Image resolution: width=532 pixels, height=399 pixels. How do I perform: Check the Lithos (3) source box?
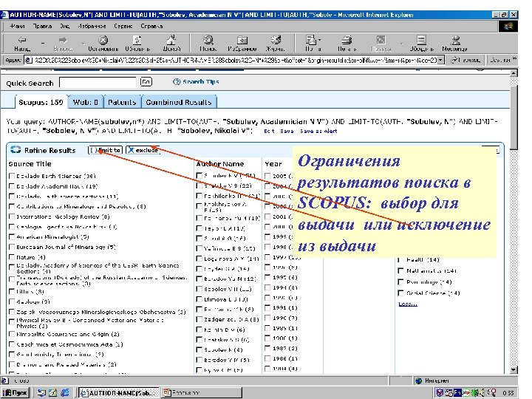point(12,291)
